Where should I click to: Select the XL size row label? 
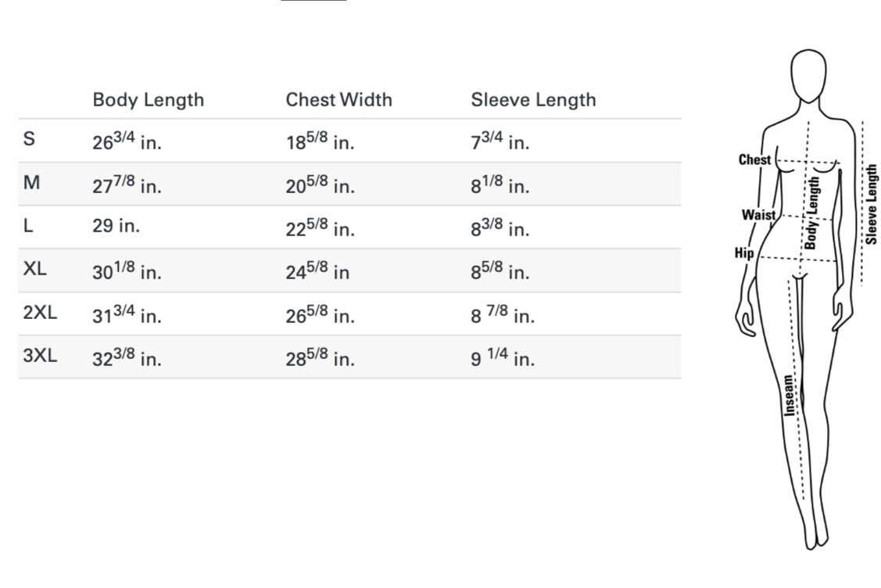click(x=35, y=270)
